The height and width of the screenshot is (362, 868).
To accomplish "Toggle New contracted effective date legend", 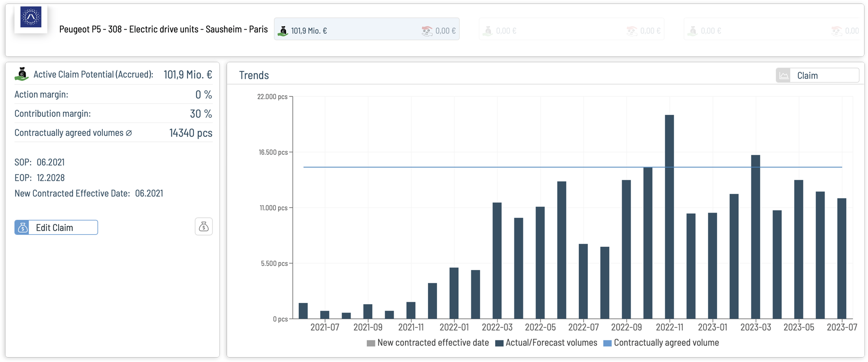I will coord(427,342).
